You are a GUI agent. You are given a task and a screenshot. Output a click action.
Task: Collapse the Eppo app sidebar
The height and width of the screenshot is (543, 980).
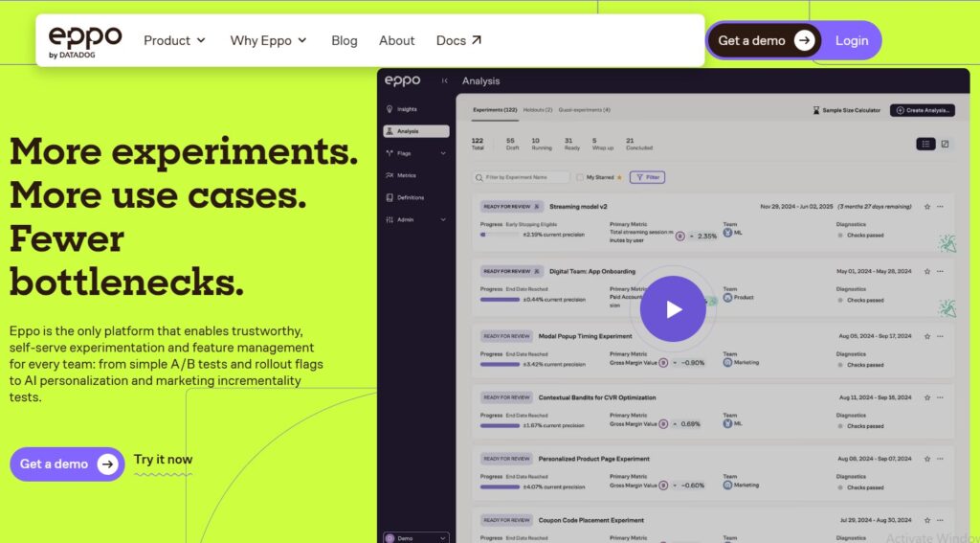[x=444, y=80]
